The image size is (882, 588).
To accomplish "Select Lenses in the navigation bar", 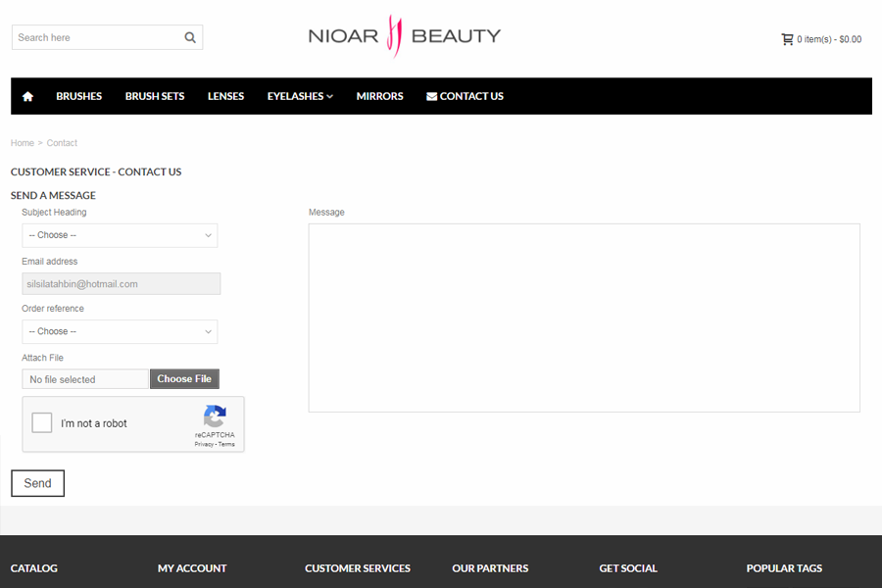I will point(225,96).
